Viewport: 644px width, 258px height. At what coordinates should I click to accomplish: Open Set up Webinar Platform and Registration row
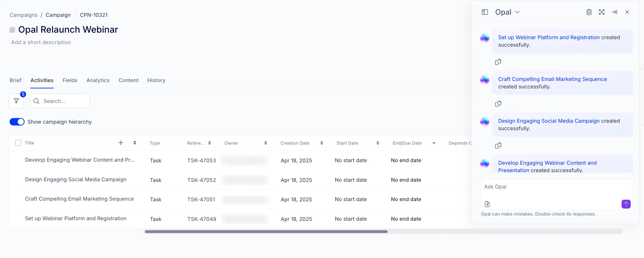[76, 219]
